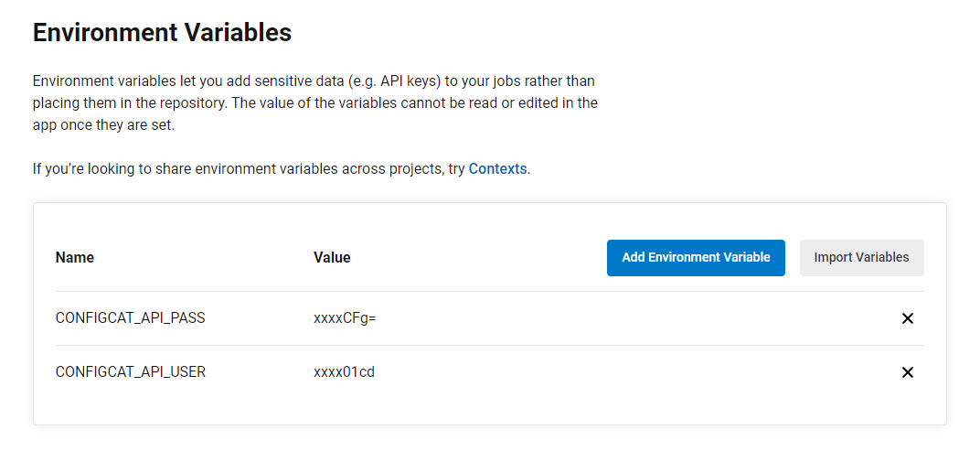This screenshot has width=980, height=451.
Task: Click the Value column header
Action: point(332,258)
